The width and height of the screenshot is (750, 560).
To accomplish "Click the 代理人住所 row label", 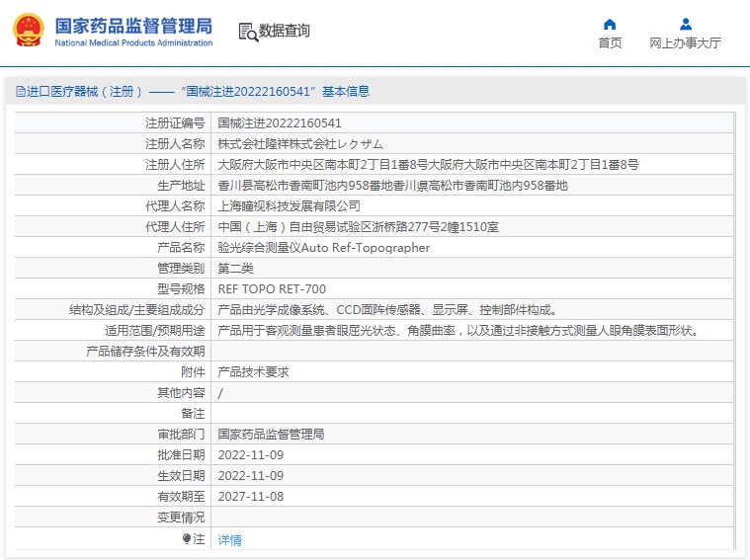I will (x=175, y=227).
